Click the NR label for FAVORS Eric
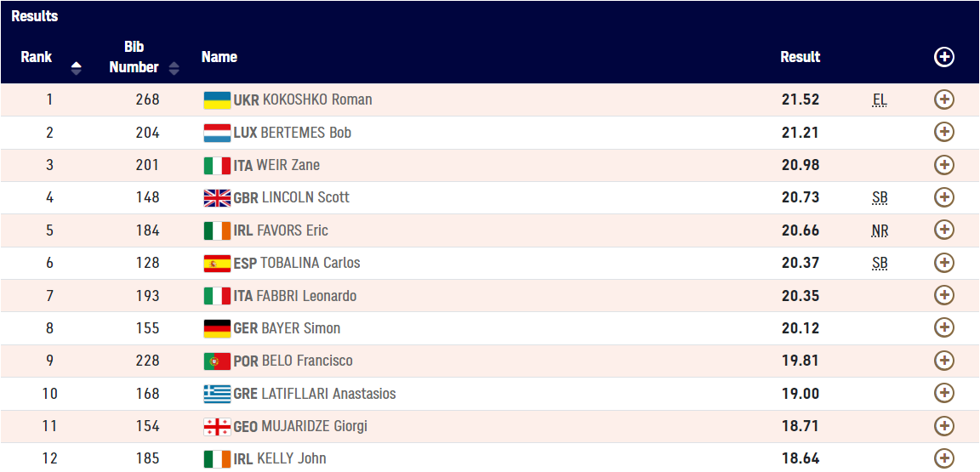This screenshot has width=980, height=472. 880,231
